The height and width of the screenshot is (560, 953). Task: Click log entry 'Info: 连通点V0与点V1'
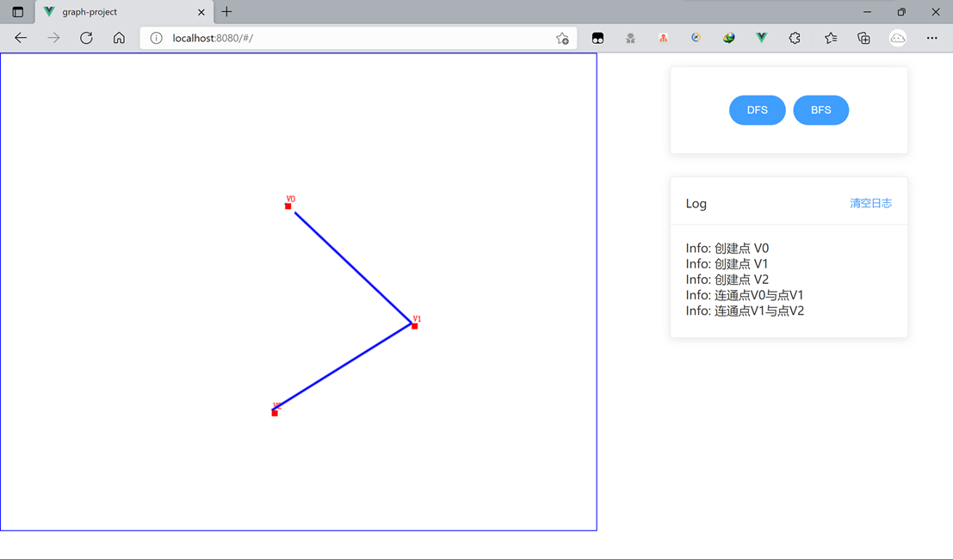pos(745,295)
